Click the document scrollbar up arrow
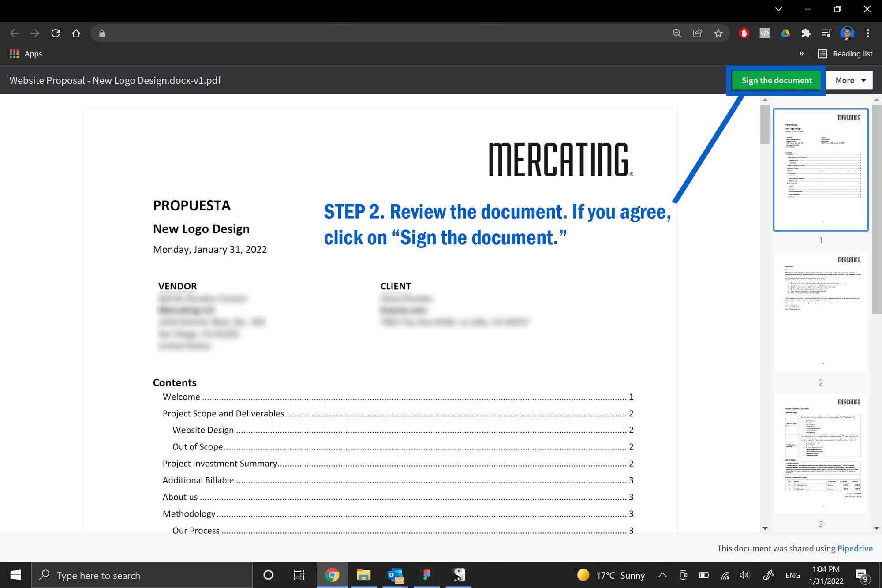This screenshot has width=882, height=588. point(765,100)
